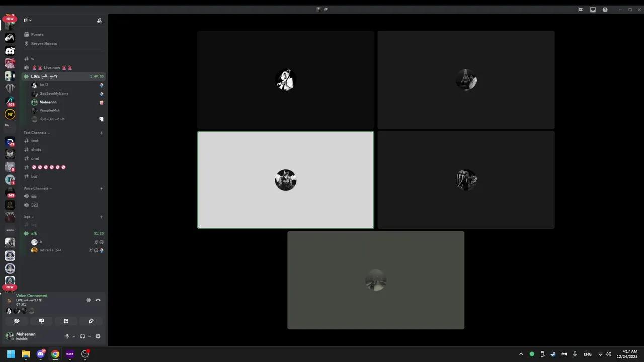The height and width of the screenshot is (362, 644).
Task: Open voice connection signal icon details
Action: [x=9, y=300]
